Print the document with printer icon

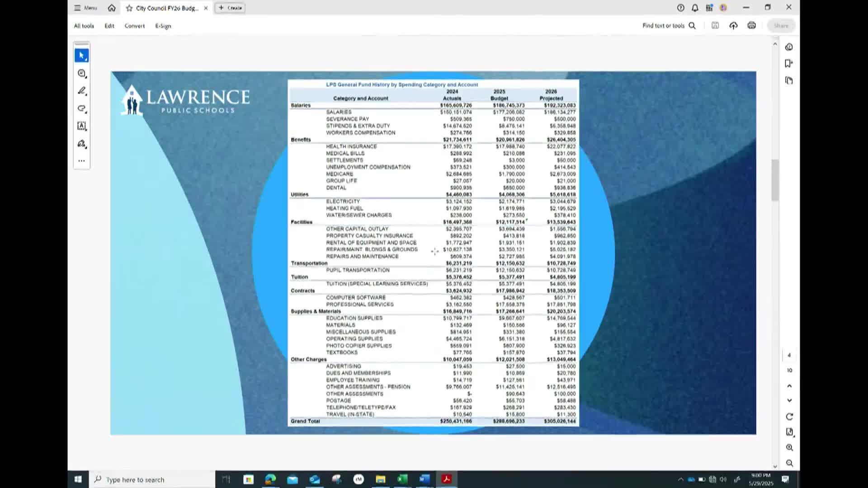point(751,26)
